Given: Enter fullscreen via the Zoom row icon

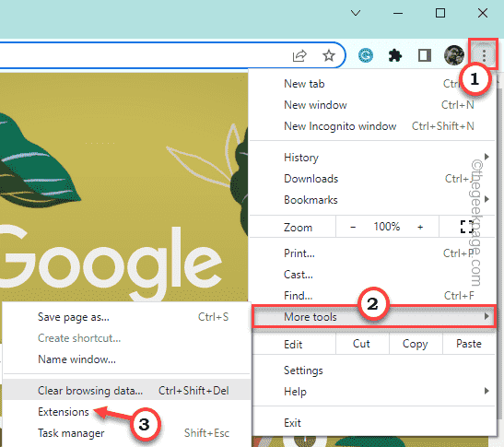Looking at the screenshot, I should 466,227.
